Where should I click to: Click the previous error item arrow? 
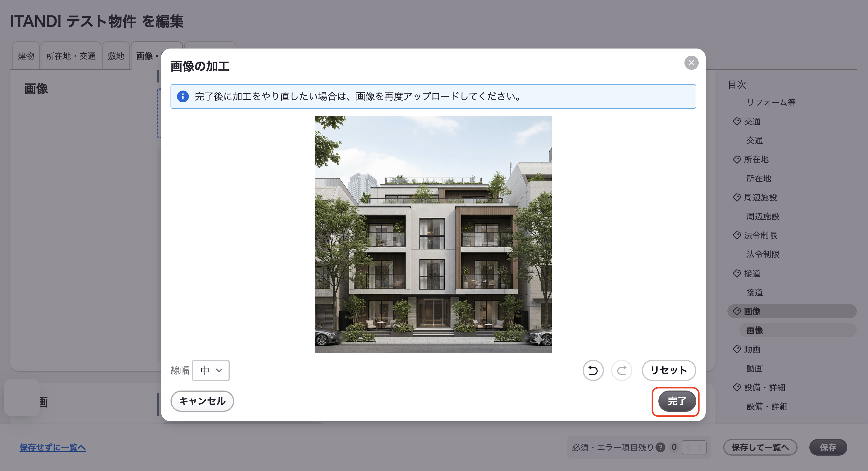click(x=688, y=447)
